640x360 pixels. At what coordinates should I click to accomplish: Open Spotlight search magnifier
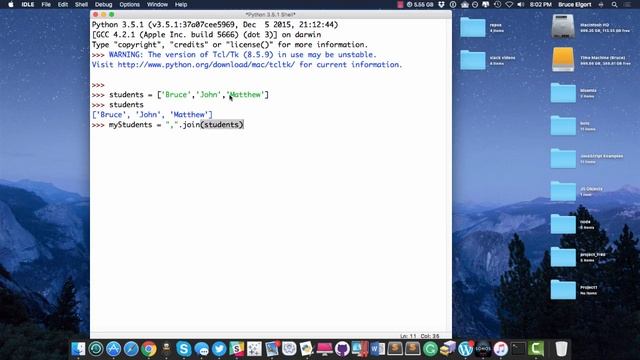tap(614, 4)
